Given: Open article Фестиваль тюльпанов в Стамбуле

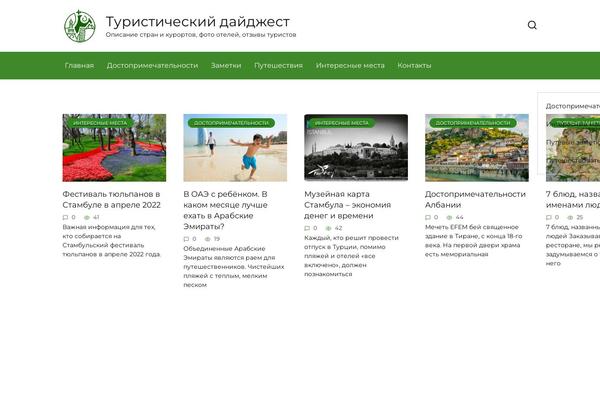Looking at the screenshot, I should 111,199.
